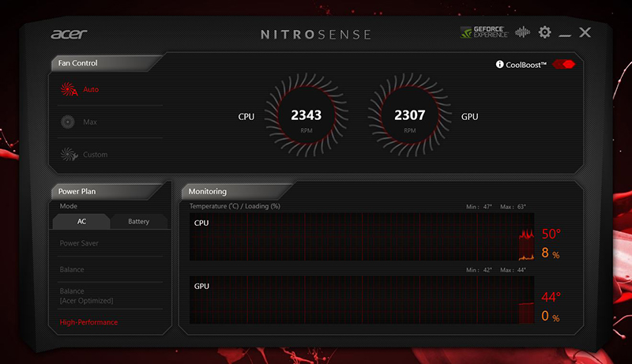Switch to the Battery power mode tab
The image size is (632, 364).
click(x=139, y=221)
